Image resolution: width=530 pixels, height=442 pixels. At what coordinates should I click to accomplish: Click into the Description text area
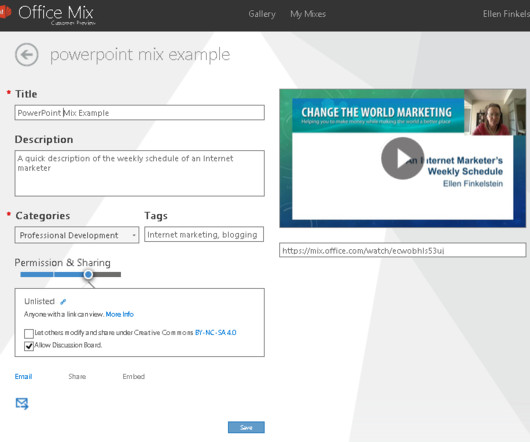point(140,173)
